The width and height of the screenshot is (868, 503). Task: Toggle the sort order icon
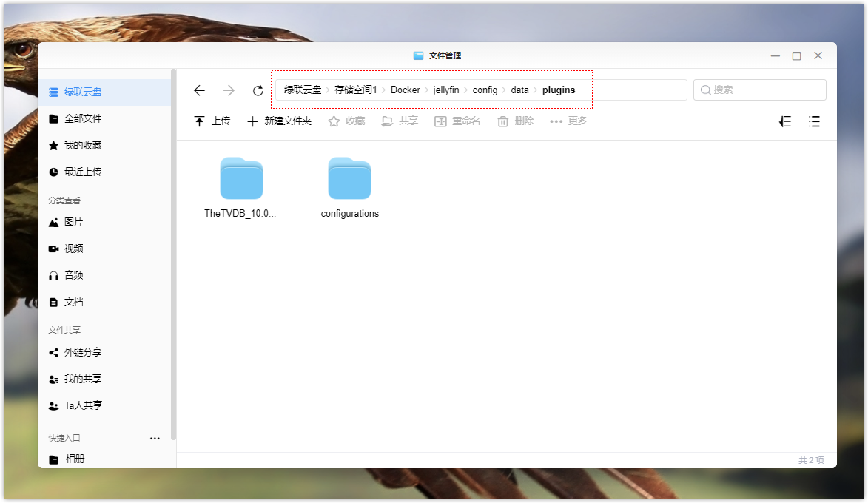[x=785, y=121]
